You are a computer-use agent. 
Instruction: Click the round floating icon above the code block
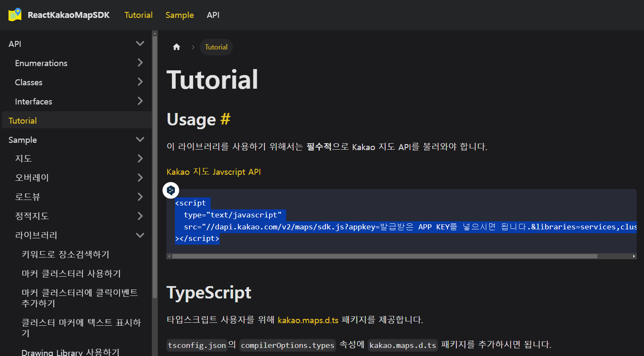point(171,190)
